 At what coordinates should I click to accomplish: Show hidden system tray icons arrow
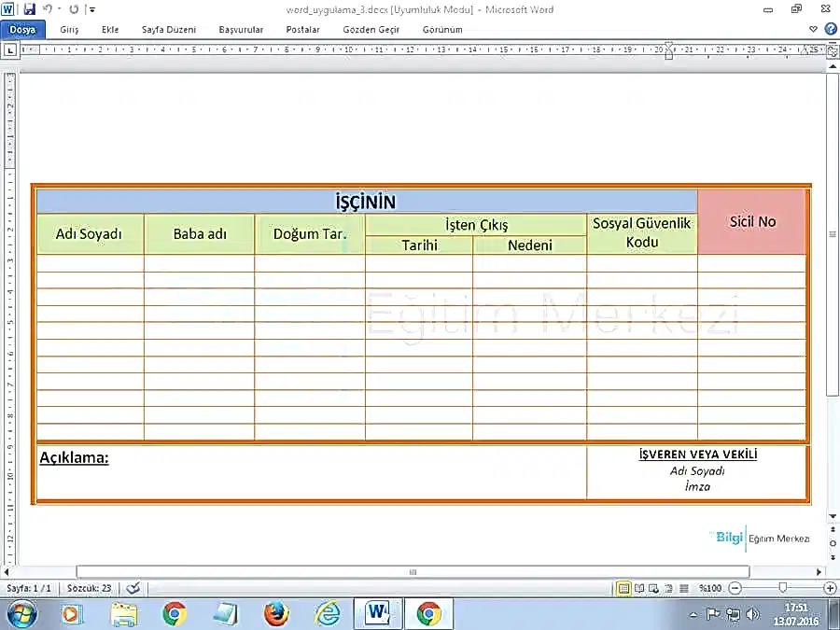tap(693, 614)
